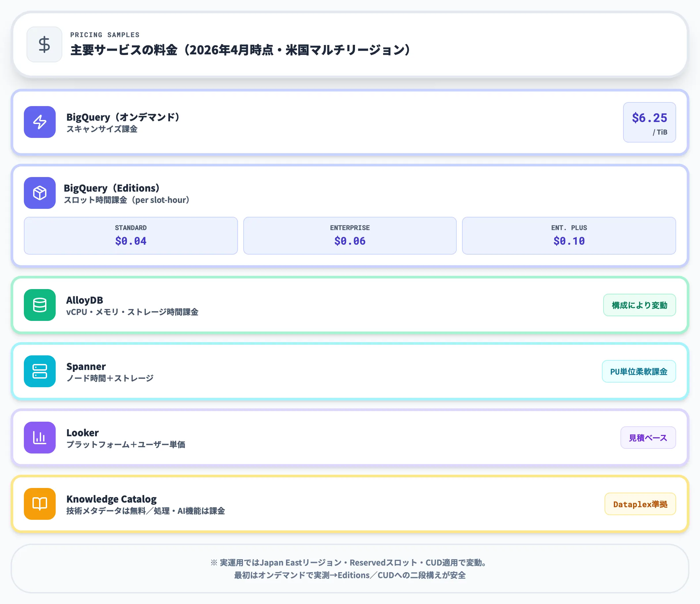Click the ENTERPRISE $0.06 pricing tile
This screenshot has height=604, width=700.
tap(350, 236)
